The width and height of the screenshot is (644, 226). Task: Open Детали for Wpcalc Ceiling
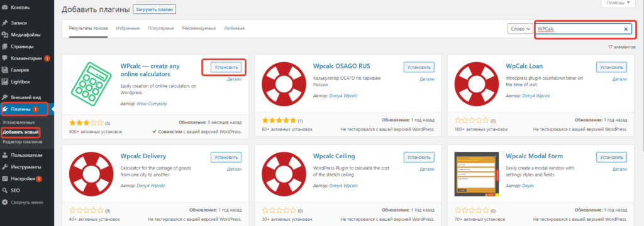427,169
